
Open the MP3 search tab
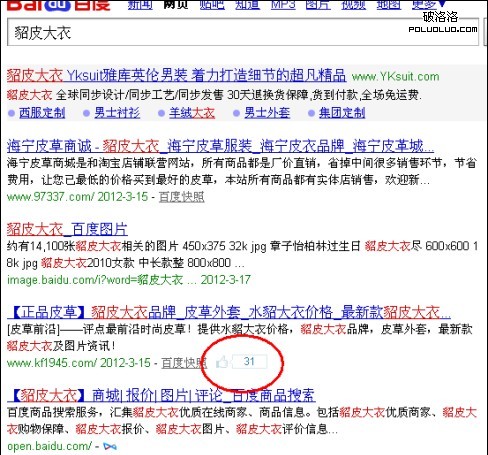[x=283, y=4]
